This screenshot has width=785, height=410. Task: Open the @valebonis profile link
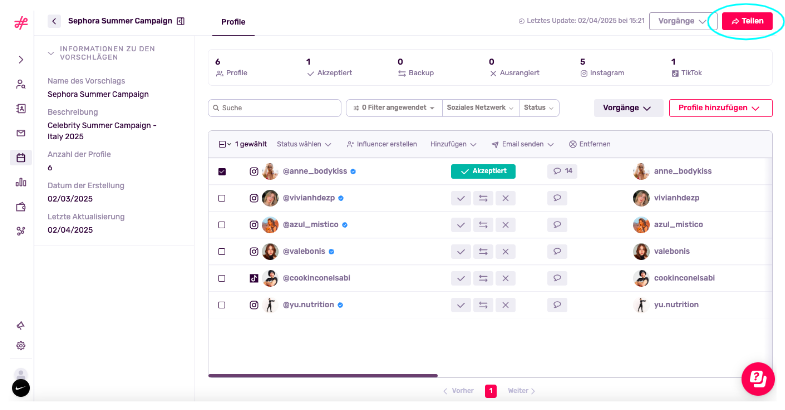click(x=304, y=251)
